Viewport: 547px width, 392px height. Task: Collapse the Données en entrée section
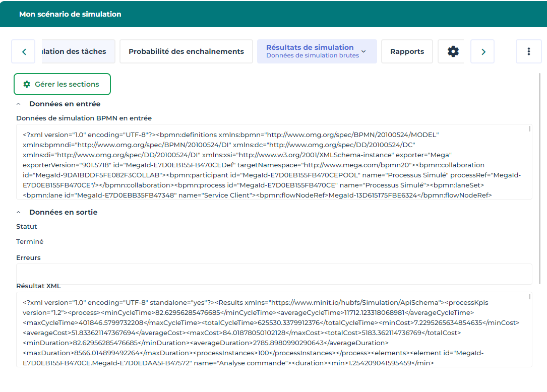point(19,104)
